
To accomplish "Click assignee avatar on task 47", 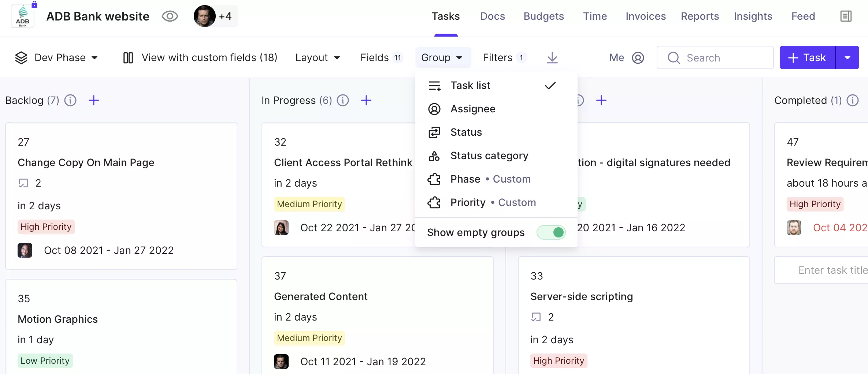I will [x=794, y=228].
